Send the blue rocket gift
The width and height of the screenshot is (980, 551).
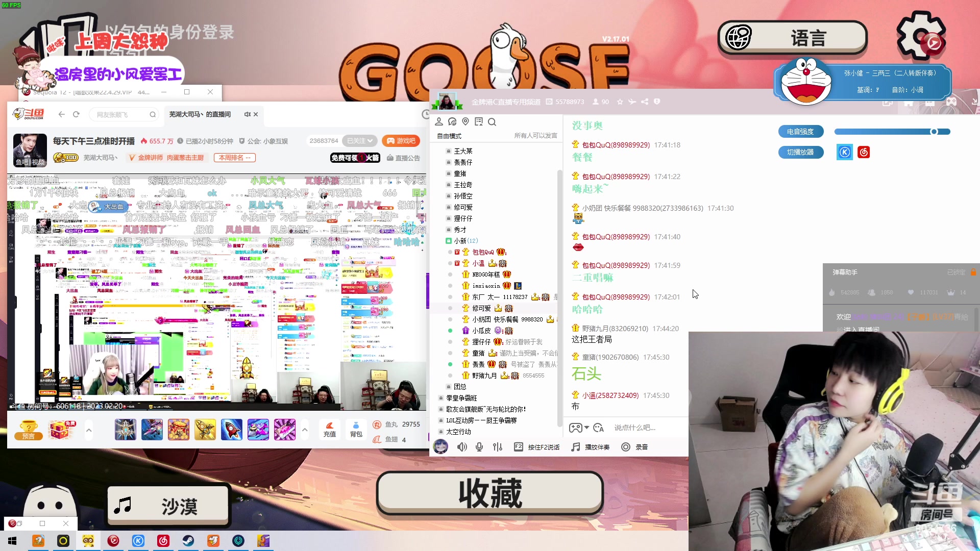(231, 430)
